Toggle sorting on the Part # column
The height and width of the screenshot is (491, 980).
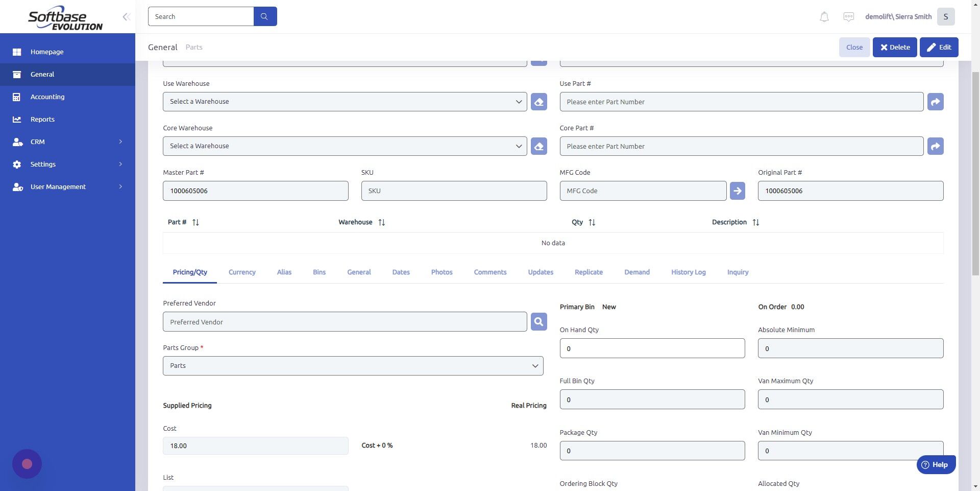click(195, 222)
